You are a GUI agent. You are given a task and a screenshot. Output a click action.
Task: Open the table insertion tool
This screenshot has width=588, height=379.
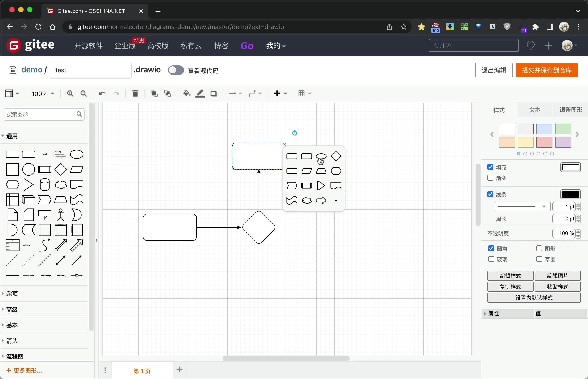[x=302, y=94]
